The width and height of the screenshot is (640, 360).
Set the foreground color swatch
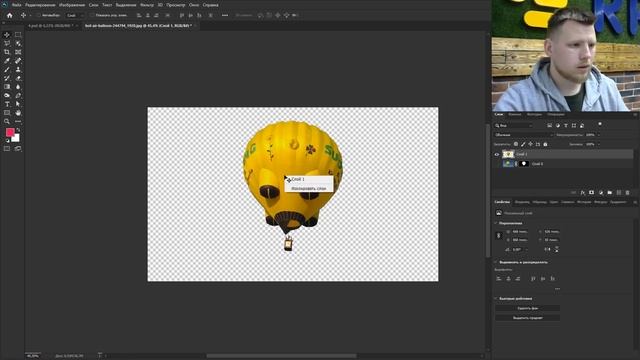pyautogui.click(x=10, y=132)
